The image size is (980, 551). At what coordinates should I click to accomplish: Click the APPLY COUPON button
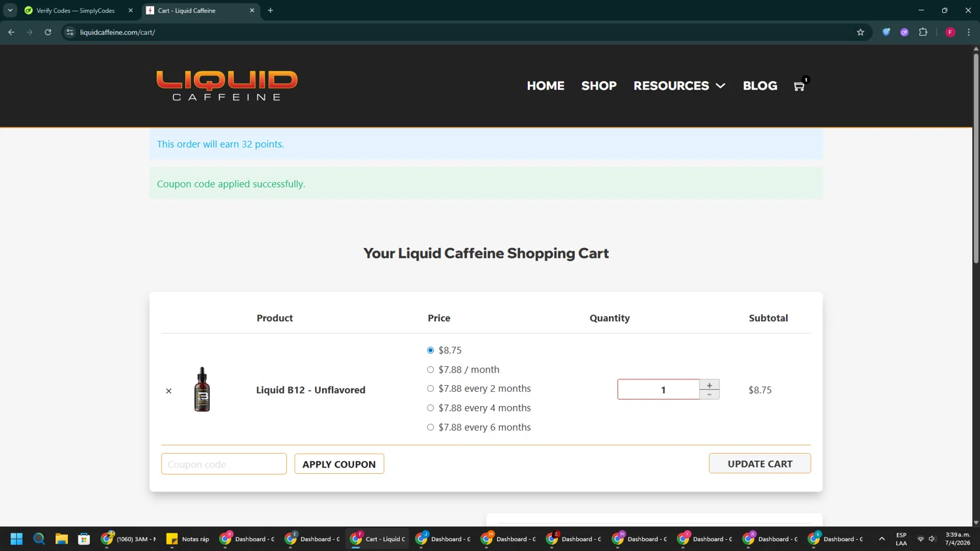click(339, 464)
